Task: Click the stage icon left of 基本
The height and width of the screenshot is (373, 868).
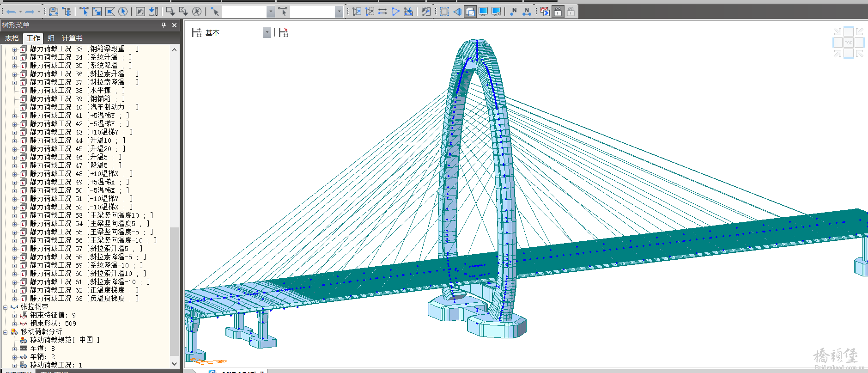Action: click(x=196, y=32)
